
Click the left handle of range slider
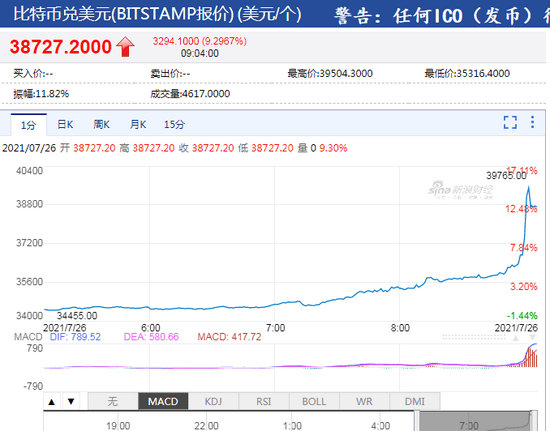417,422
